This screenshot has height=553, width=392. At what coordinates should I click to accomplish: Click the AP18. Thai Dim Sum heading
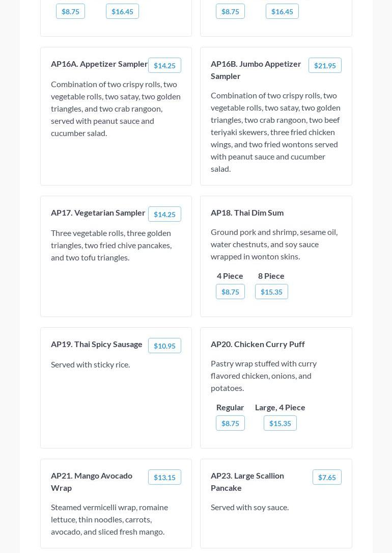point(247,213)
